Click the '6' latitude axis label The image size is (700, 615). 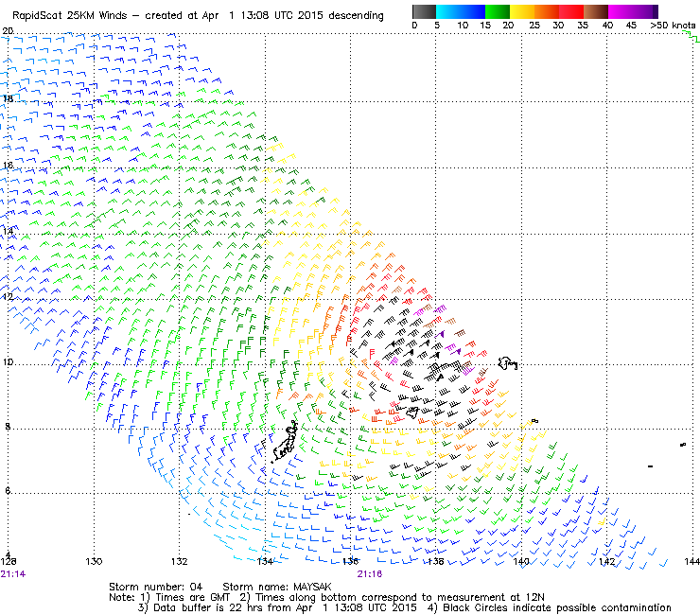click(x=8, y=490)
